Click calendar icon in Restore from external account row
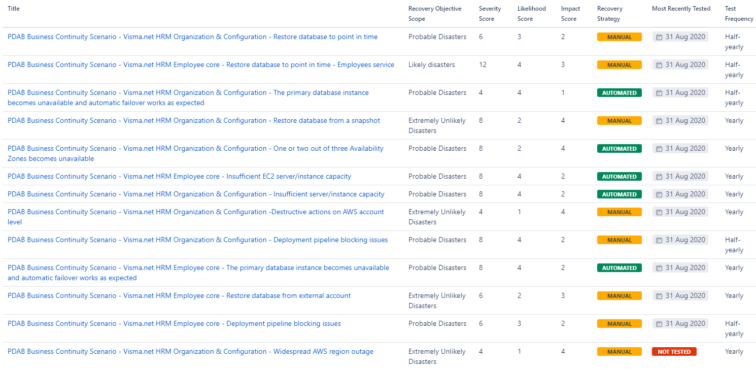The width and height of the screenshot is (756, 369). 659,296
